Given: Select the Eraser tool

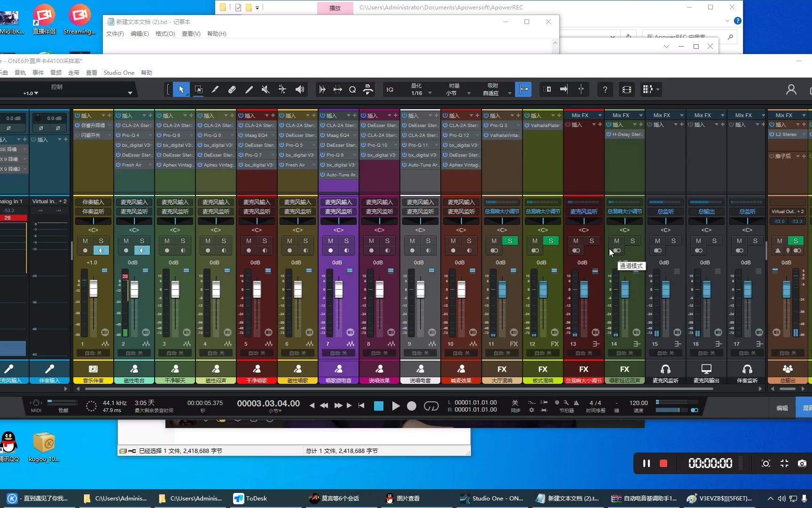Looking at the screenshot, I should point(232,89).
